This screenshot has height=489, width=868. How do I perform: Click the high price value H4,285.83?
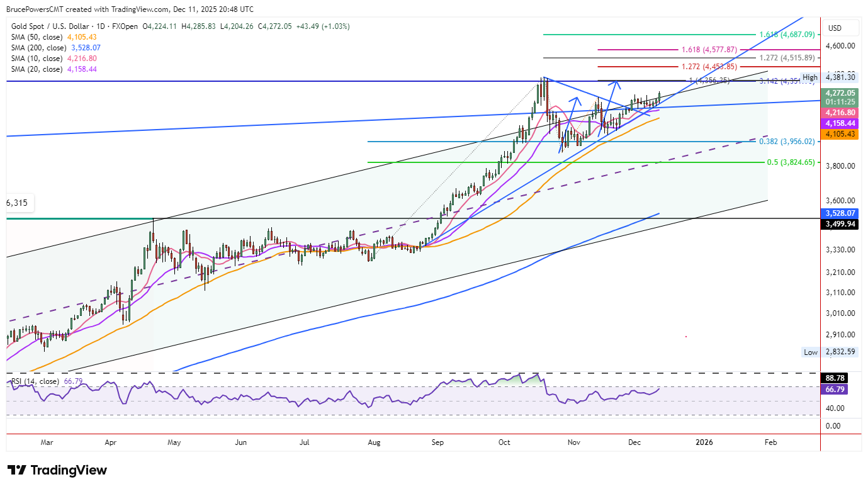point(200,26)
